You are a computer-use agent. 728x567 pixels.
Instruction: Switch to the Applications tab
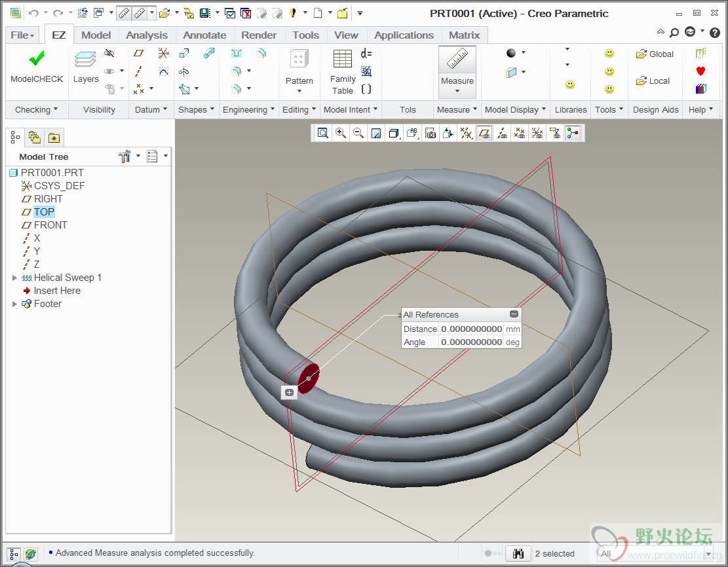tap(404, 35)
